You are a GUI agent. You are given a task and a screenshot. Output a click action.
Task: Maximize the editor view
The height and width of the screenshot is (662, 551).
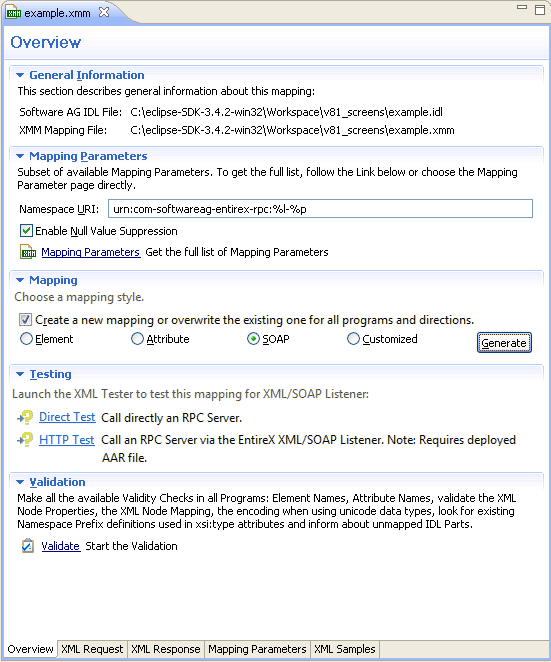[540, 10]
